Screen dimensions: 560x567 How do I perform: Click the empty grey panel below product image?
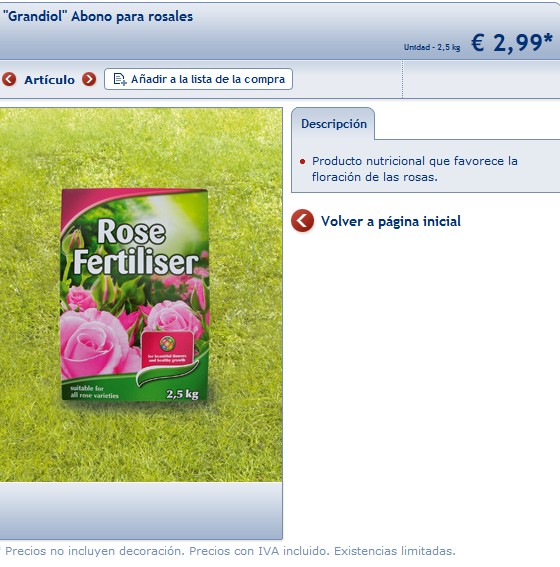coord(141,511)
